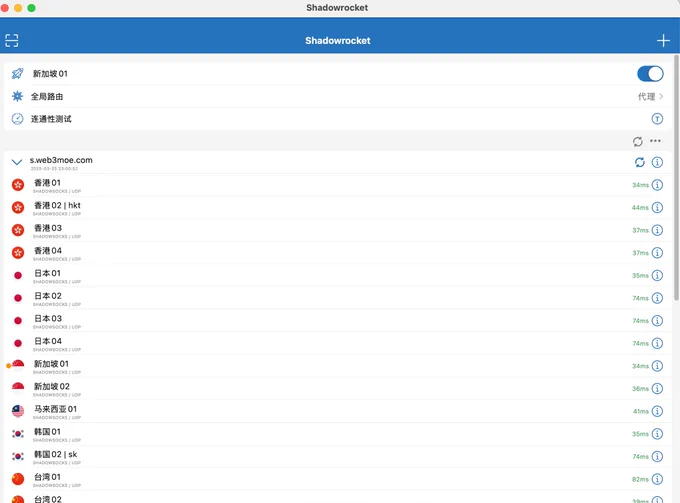Open info for 台湾 01 server
This screenshot has height=503, width=680.
coord(657,479)
